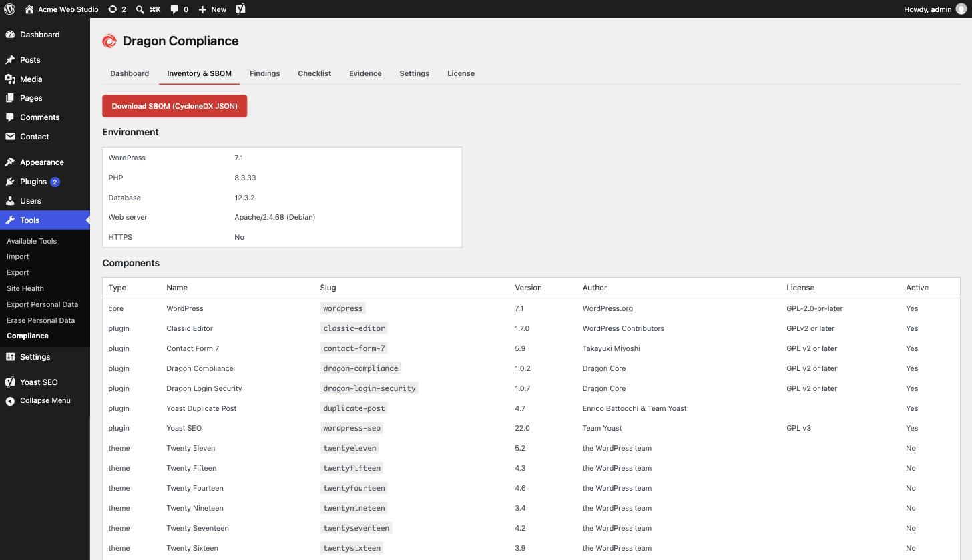Click the Howdy, admin account menu
The image size is (972, 560).
935,9
